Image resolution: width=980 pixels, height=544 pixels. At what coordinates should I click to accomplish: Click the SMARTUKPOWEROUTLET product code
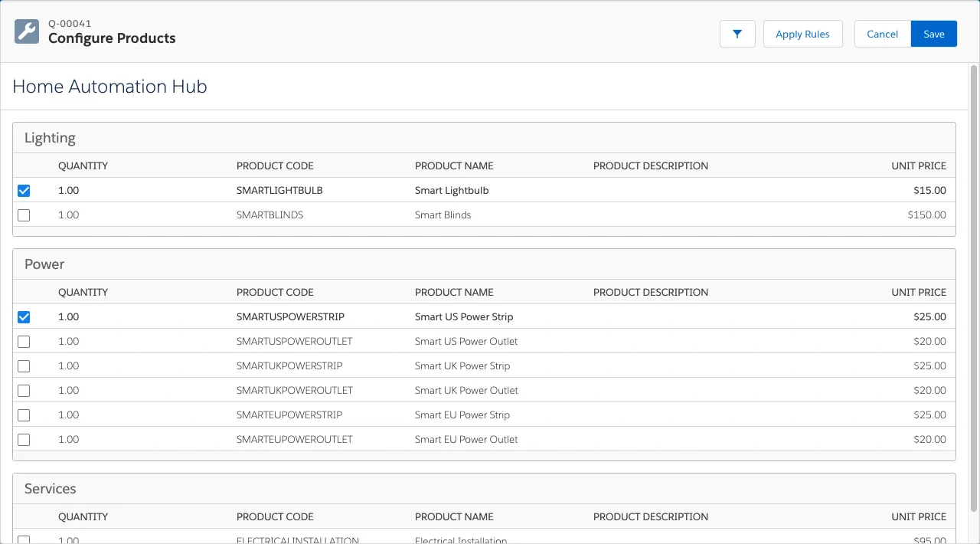click(x=295, y=390)
